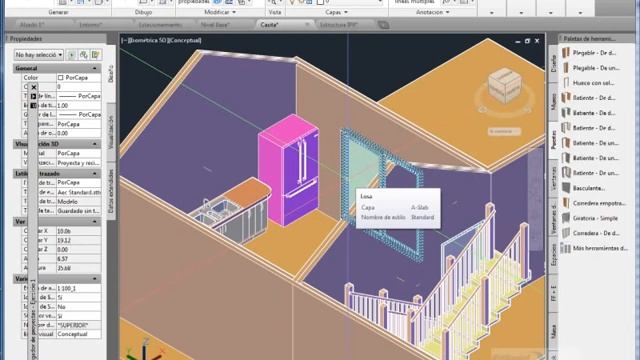Image resolution: width=640 pixels, height=360 pixels.
Task: Switch to the Nivel Base* drawing tab
Action: pos(216,25)
